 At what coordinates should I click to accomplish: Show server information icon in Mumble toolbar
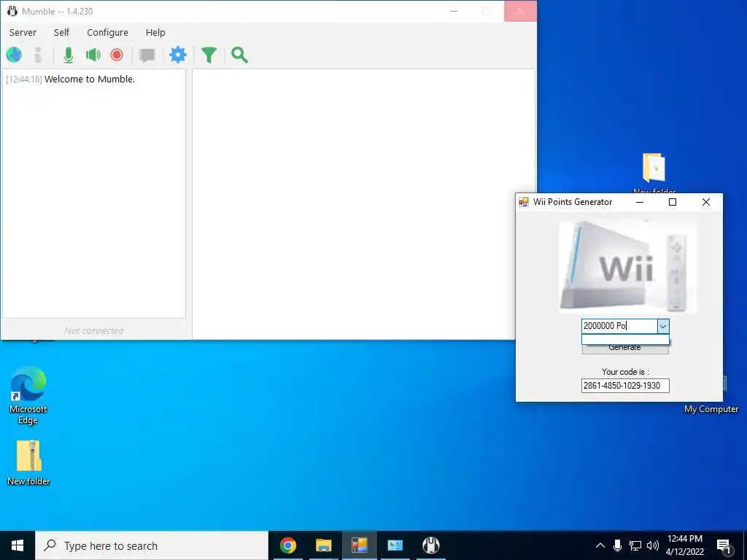click(x=38, y=55)
